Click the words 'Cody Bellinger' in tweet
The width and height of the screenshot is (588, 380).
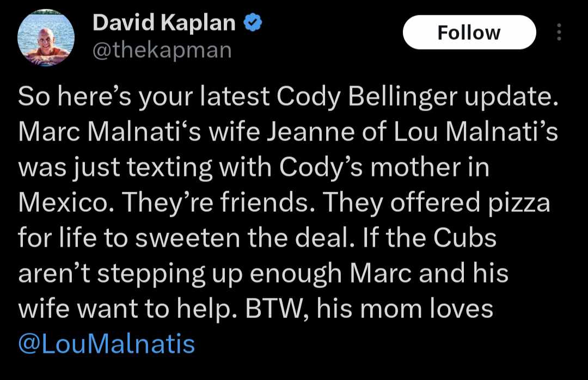click(x=367, y=97)
